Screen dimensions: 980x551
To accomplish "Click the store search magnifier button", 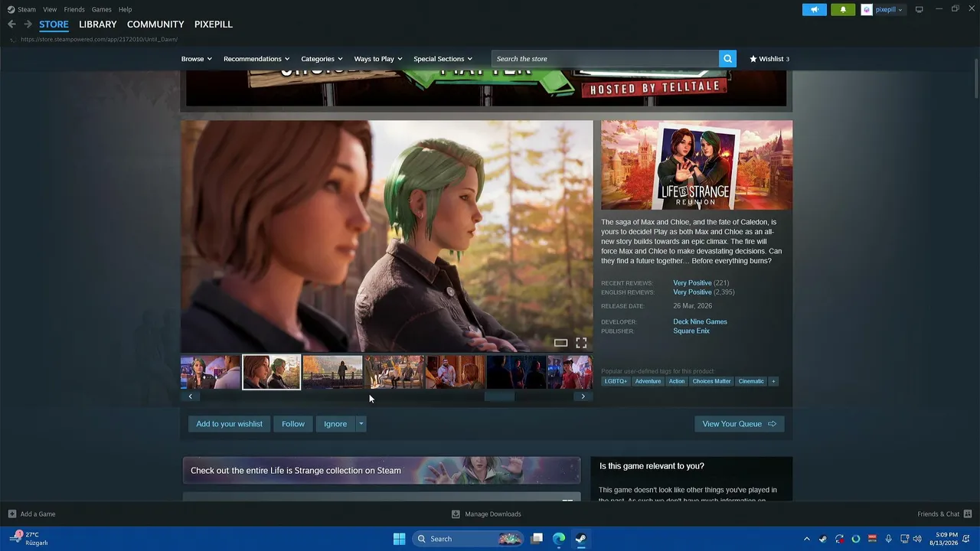I will (727, 59).
